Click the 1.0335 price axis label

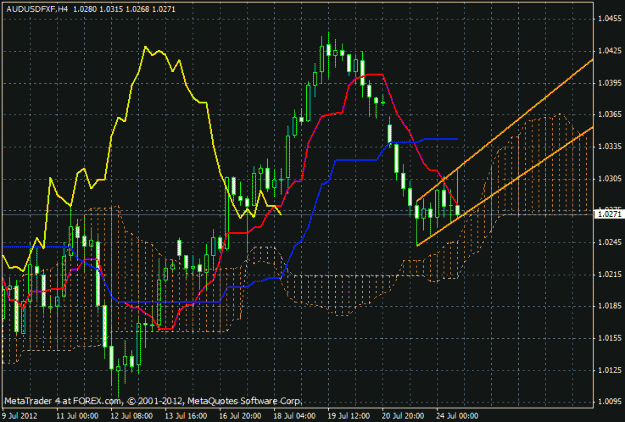(610, 147)
